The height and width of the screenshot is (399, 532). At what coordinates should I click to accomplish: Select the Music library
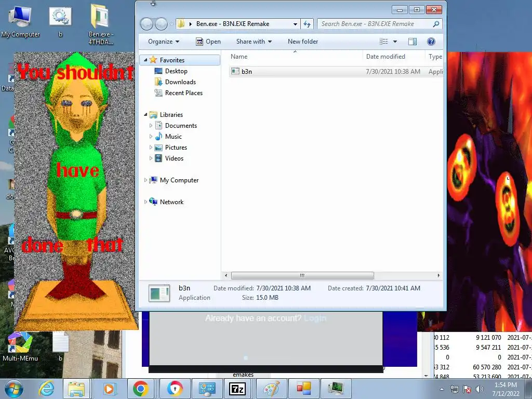coord(174,137)
